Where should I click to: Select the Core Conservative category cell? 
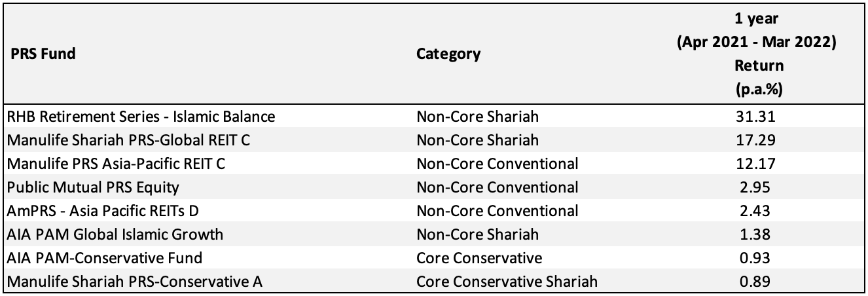point(479,258)
